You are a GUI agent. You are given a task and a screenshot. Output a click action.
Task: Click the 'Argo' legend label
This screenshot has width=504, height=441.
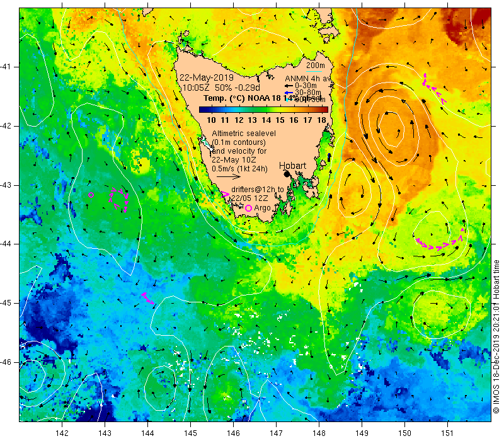(x=262, y=208)
